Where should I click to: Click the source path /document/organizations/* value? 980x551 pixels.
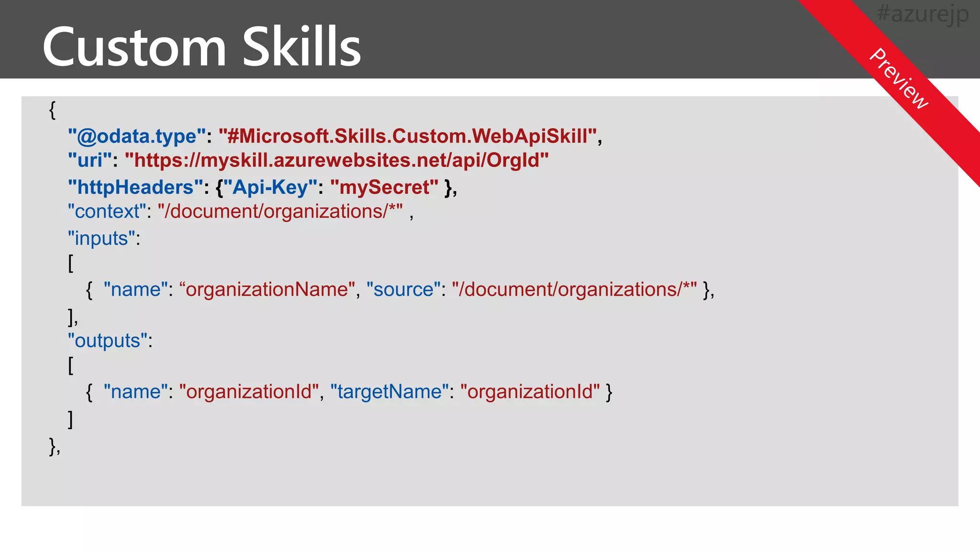[574, 289]
